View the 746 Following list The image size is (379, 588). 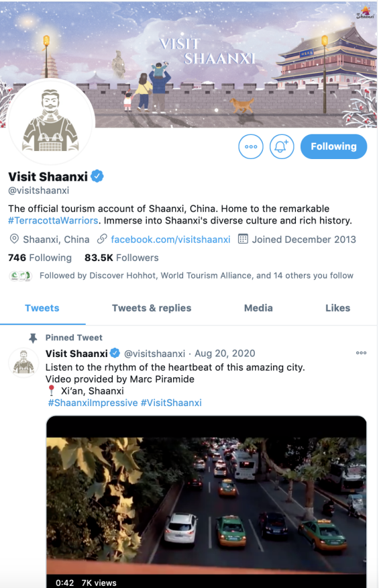pos(40,258)
